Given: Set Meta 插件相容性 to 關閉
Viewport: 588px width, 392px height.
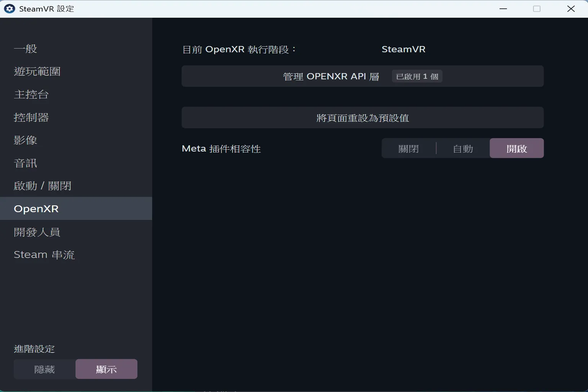Looking at the screenshot, I should pos(408,148).
